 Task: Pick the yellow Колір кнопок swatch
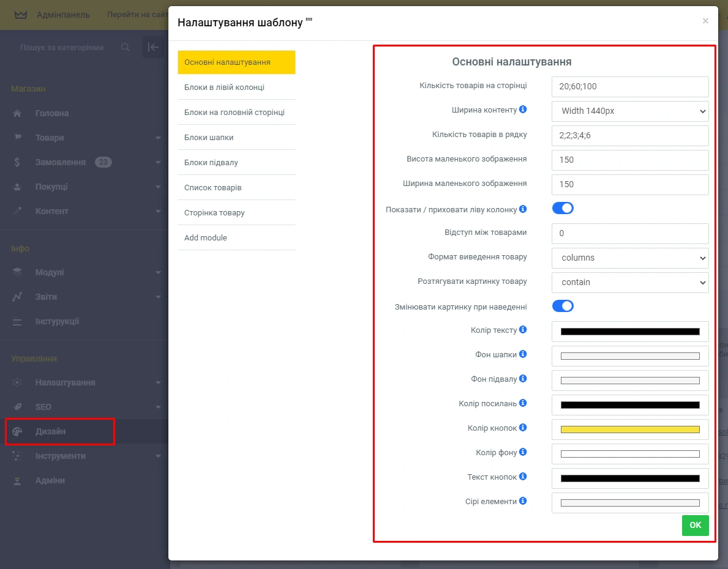[x=629, y=430]
